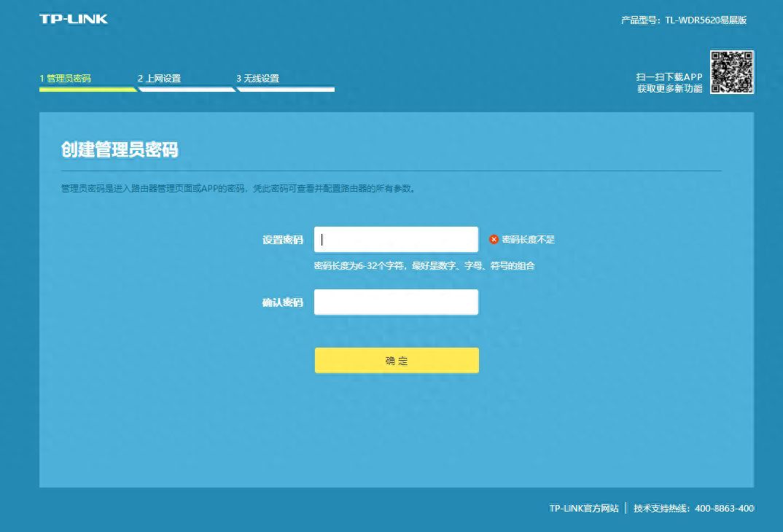Screen dimensions: 783x532
Task: Click the 密码长度不足 error message
Action: point(527,238)
